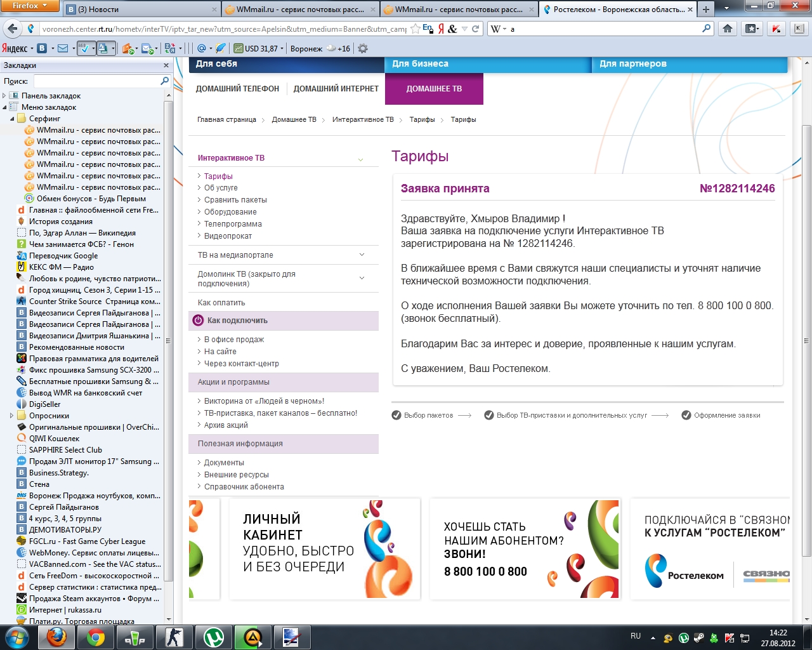Show hidden tray icons arrow
This screenshot has height=650, width=812.
[653, 638]
